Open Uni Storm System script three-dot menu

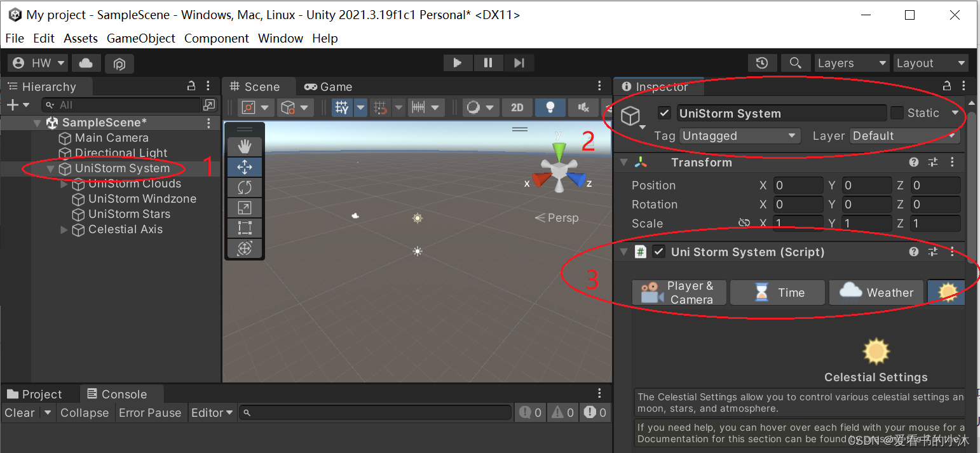point(952,252)
